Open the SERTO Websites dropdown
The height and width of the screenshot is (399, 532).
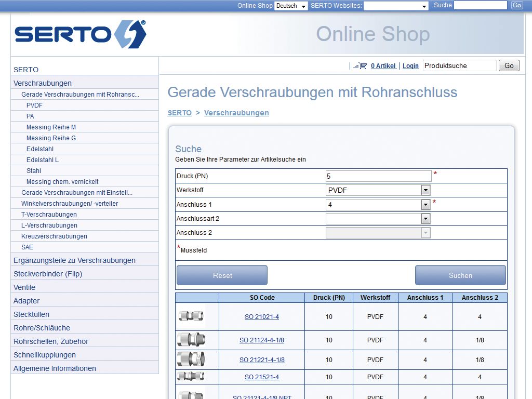tap(395, 6)
